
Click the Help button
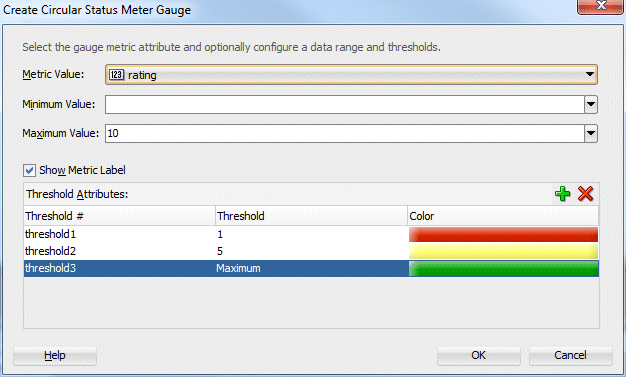pos(55,355)
